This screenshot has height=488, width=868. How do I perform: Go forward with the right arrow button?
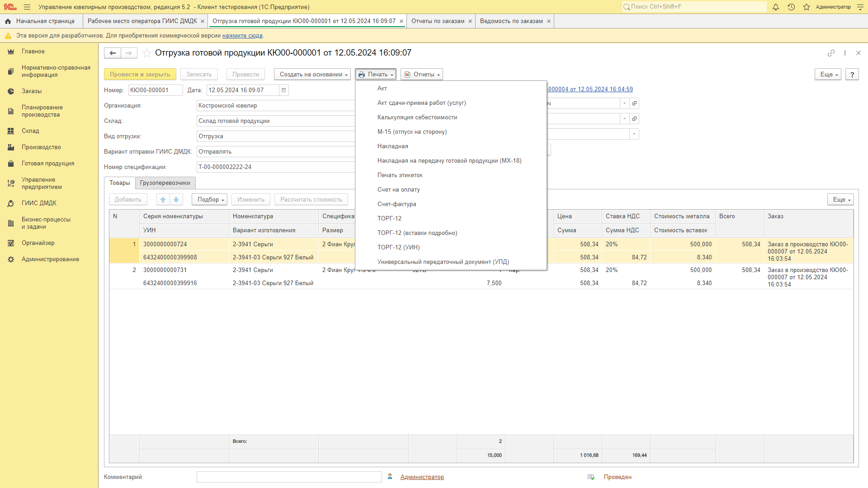coord(129,53)
